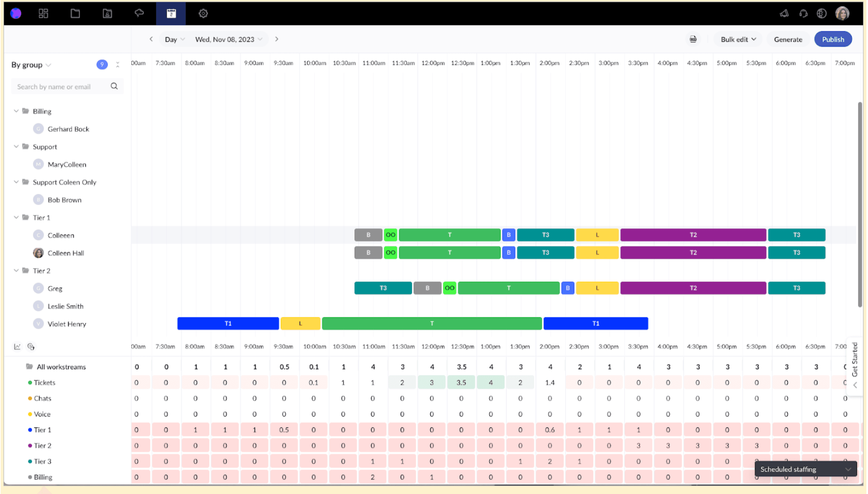
Task: Open the Bulk edit menu
Action: pyautogui.click(x=737, y=39)
